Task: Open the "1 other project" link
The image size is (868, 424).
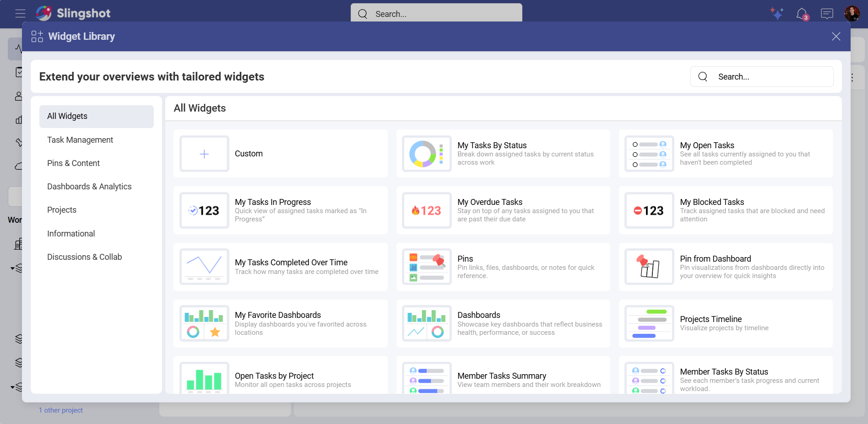Action: coord(61,410)
